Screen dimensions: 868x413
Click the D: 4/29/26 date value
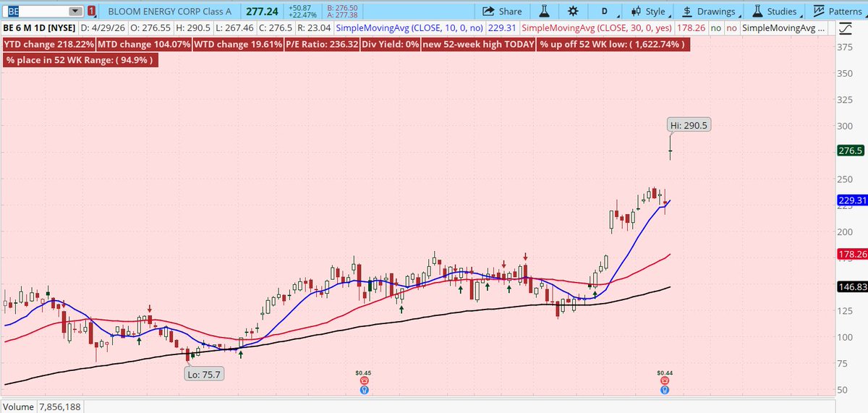104,29
